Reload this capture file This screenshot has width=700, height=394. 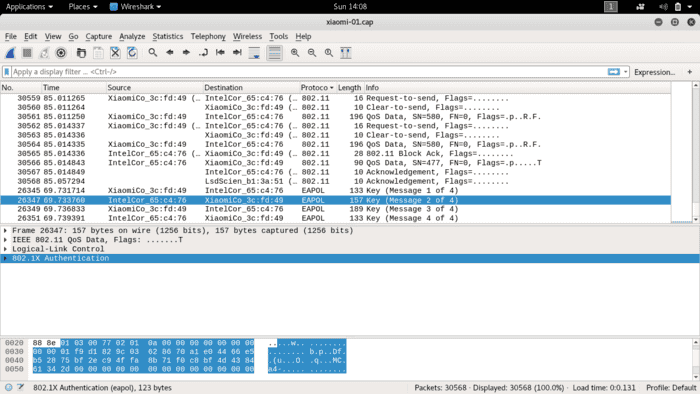pyautogui.click(x=132, y=53)
